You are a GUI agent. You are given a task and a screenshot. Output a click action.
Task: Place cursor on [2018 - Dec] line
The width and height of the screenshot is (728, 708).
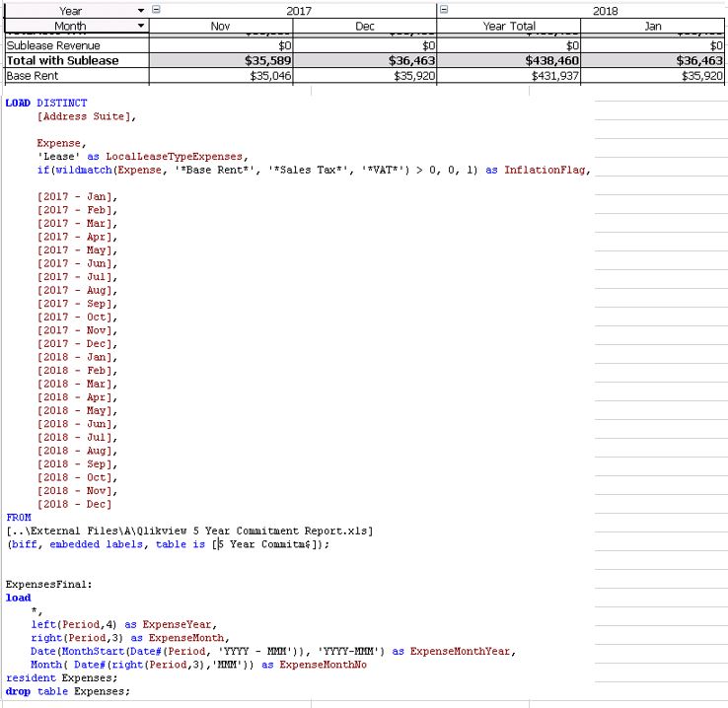[74, 504]
